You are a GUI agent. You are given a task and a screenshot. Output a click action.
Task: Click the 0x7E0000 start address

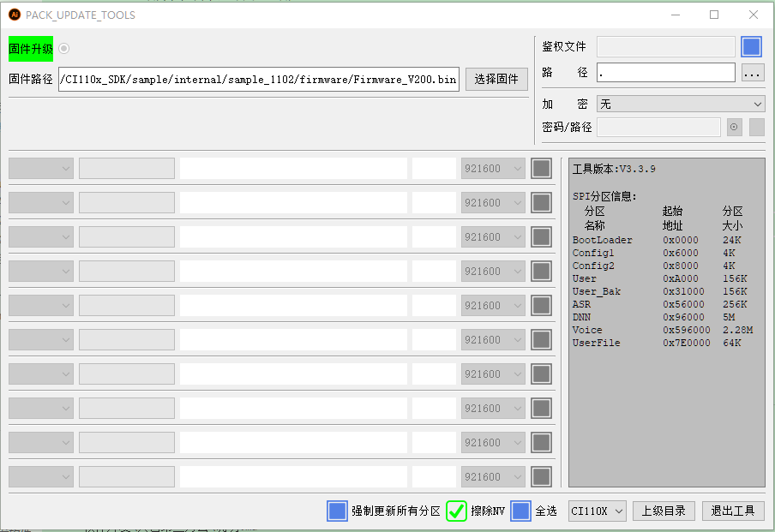click(x=687, y=343)
